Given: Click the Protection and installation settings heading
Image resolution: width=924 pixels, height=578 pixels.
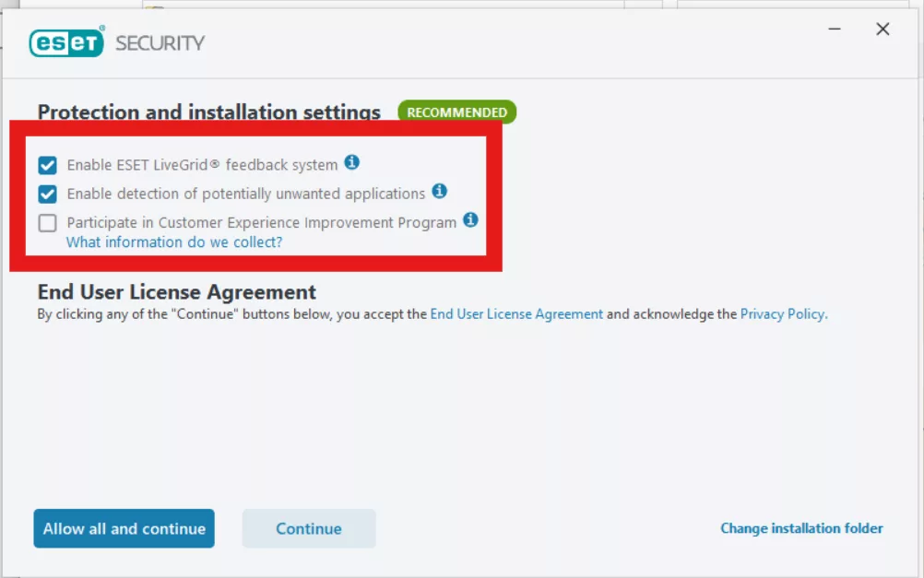Looking at the screenshot, I should 208,112.
